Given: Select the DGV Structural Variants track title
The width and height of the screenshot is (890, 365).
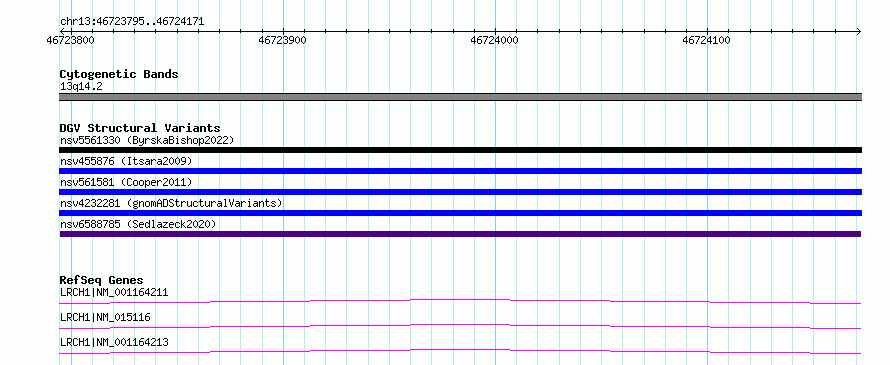Looking at the screenshot, I should coord(140,128).
